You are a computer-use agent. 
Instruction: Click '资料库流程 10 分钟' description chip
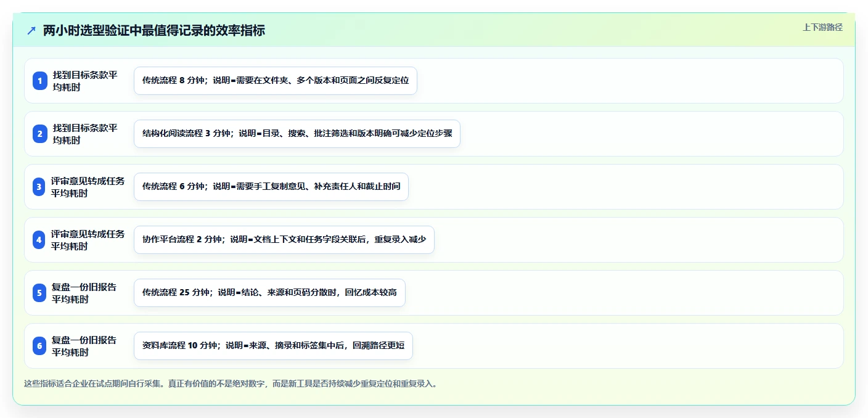tap(273, 346)
